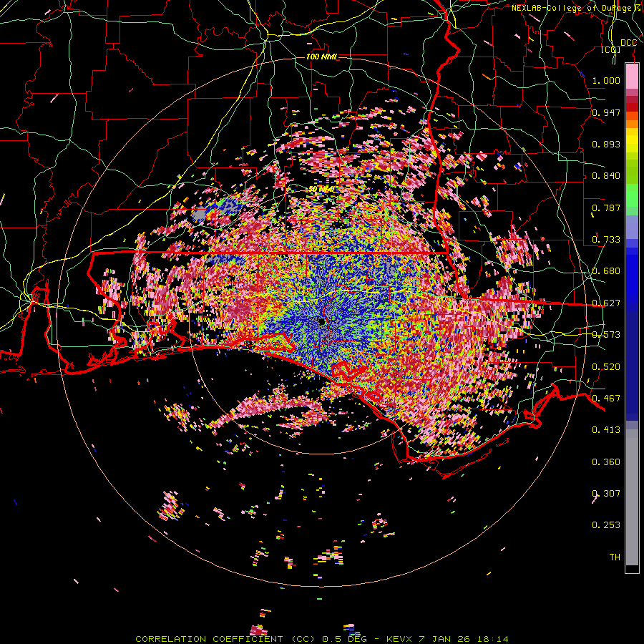Click the DCC label above the color scale
This screenshot has width=644, height=644.
pyautogui.click(x=628, y=43)
